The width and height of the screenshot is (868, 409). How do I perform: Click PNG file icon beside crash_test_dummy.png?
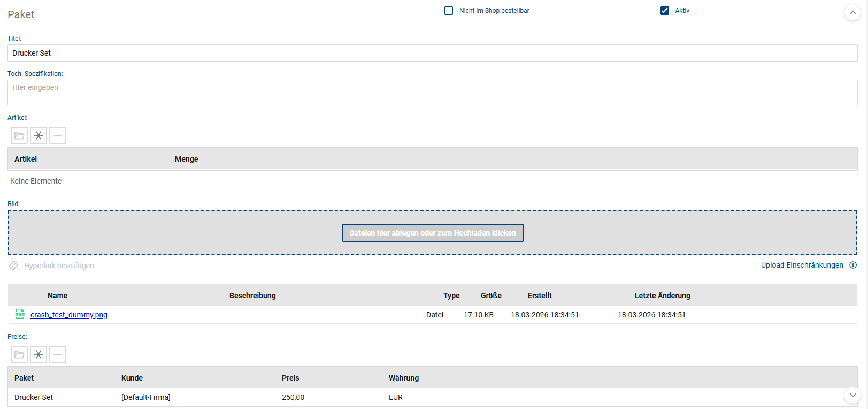click(20, 314)
